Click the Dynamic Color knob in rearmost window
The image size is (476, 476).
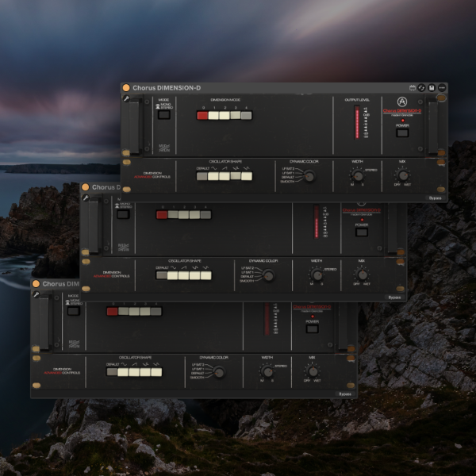click(x=219, y=372)
